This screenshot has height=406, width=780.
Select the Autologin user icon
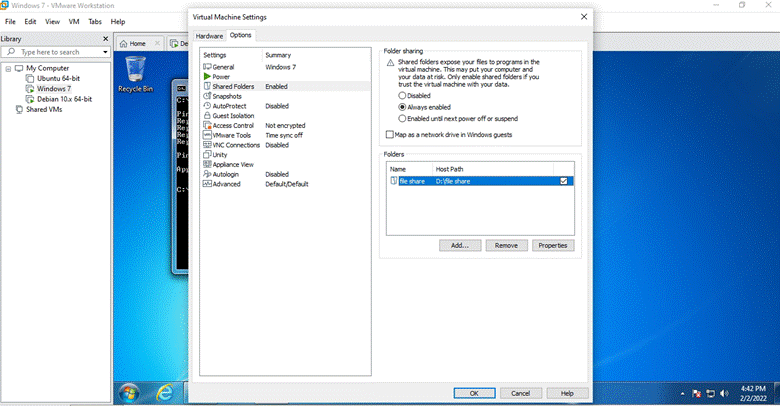coord(207,174)
